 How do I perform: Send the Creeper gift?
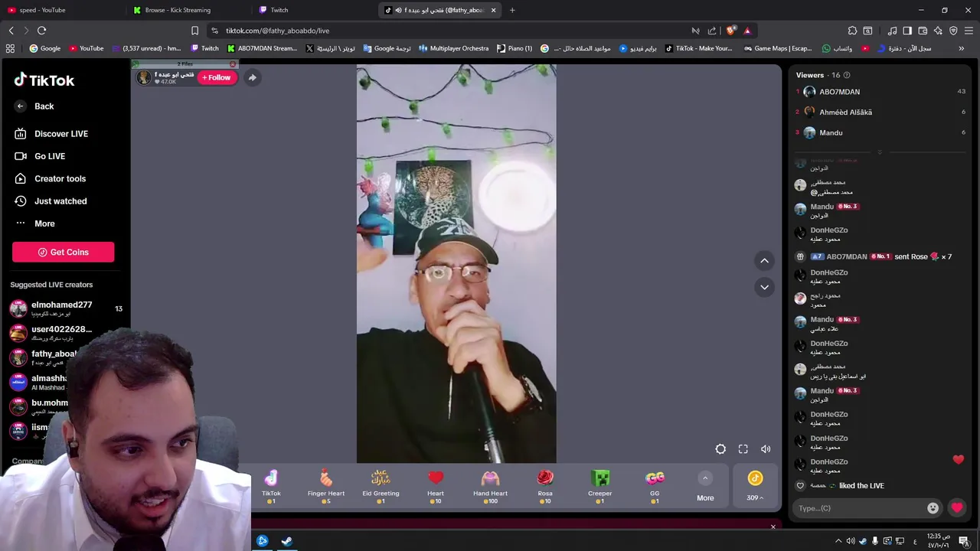(600, 487)
